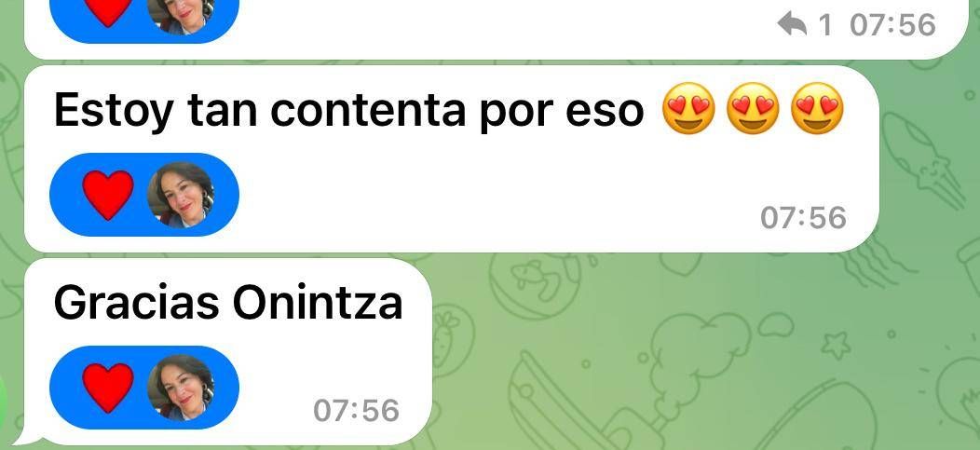980x450 pixels.
Task: Open the thread via the reply count 1
Action: 825,26
